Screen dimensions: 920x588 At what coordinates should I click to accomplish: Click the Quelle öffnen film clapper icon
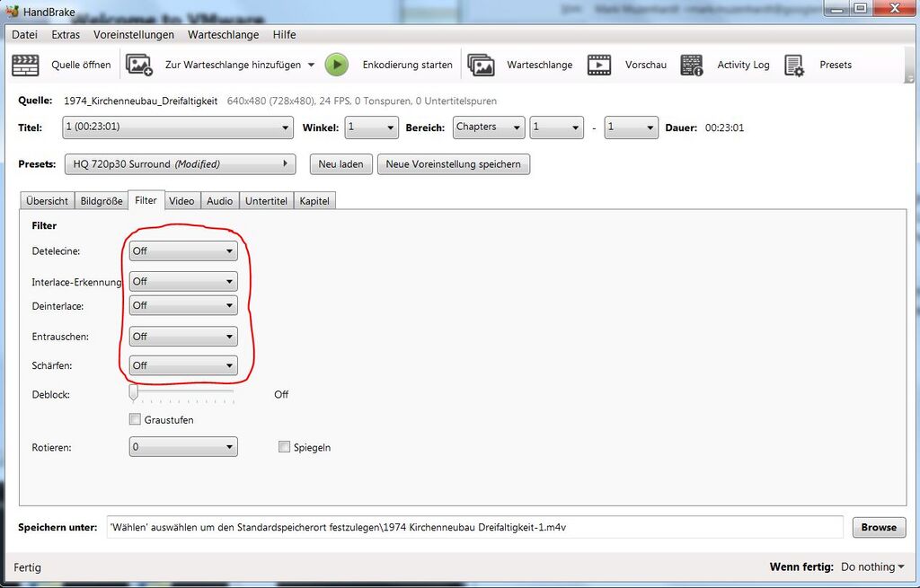pos(25,65)
